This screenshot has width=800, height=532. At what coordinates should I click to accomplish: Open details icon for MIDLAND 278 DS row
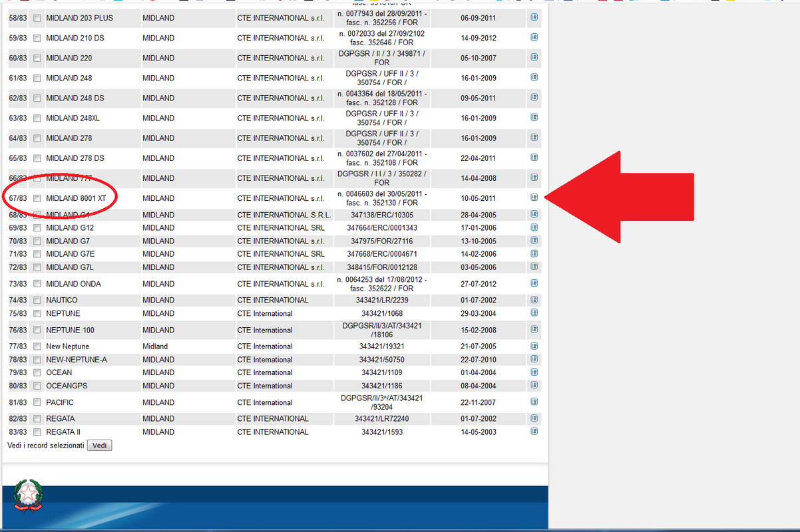534,158
